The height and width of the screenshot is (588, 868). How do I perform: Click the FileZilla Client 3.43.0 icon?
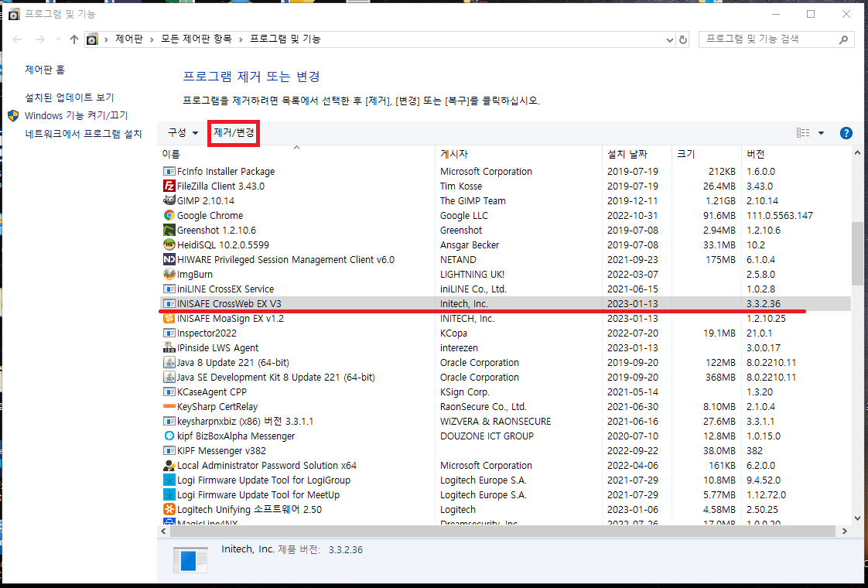[x=169, y=186]
